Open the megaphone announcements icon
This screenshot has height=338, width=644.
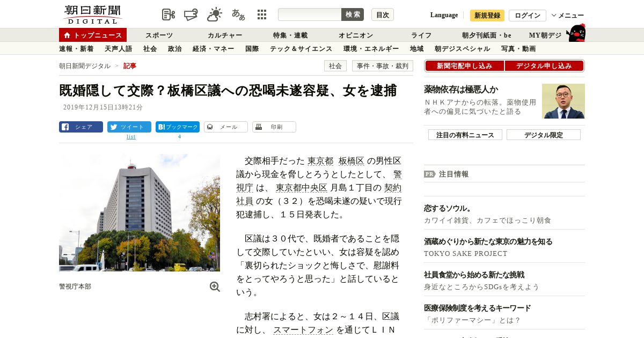pos(192,14)
